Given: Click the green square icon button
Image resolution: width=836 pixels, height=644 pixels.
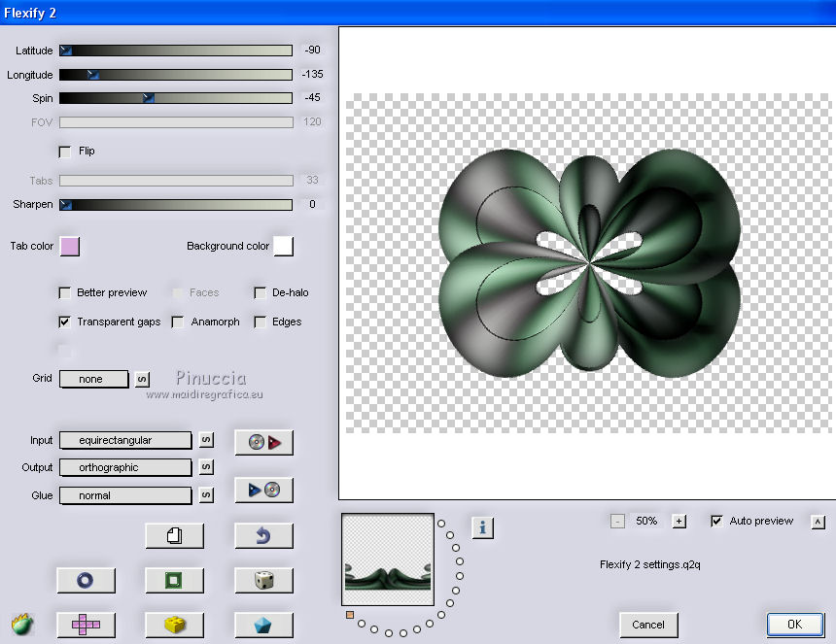Looking at the screenshot, I should 174,580.
